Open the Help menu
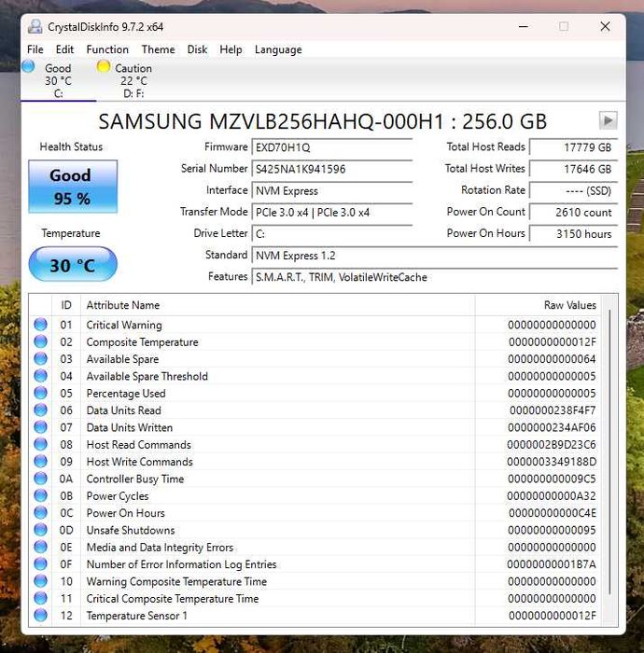The width and height of the screenshot is (644, 653). pyautogui.click(x=231, y=49)
